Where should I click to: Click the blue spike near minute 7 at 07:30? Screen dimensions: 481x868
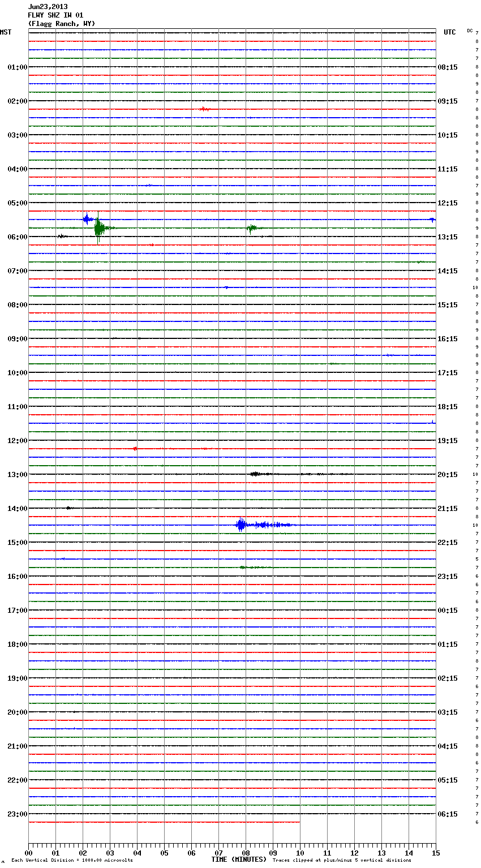coord(226,287)
